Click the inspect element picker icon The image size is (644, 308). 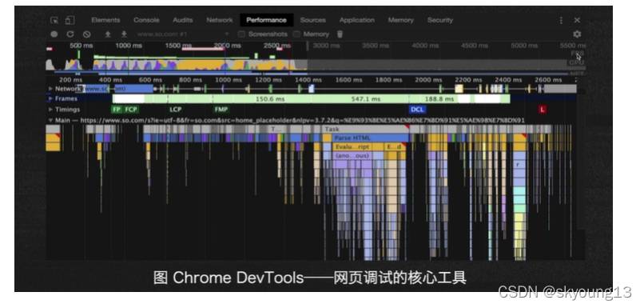pyautogui.click(x=54, y=20)
